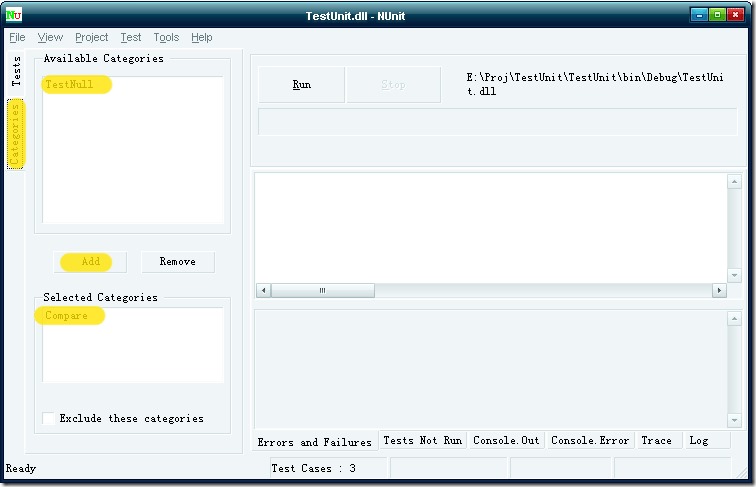
Task: Open the Project menu
Action: (92, 37)
